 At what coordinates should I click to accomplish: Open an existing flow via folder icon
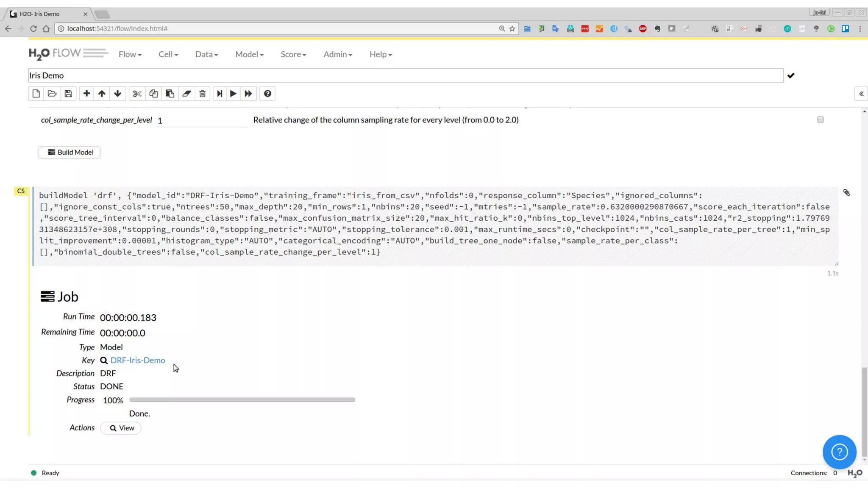coord(52,94)
